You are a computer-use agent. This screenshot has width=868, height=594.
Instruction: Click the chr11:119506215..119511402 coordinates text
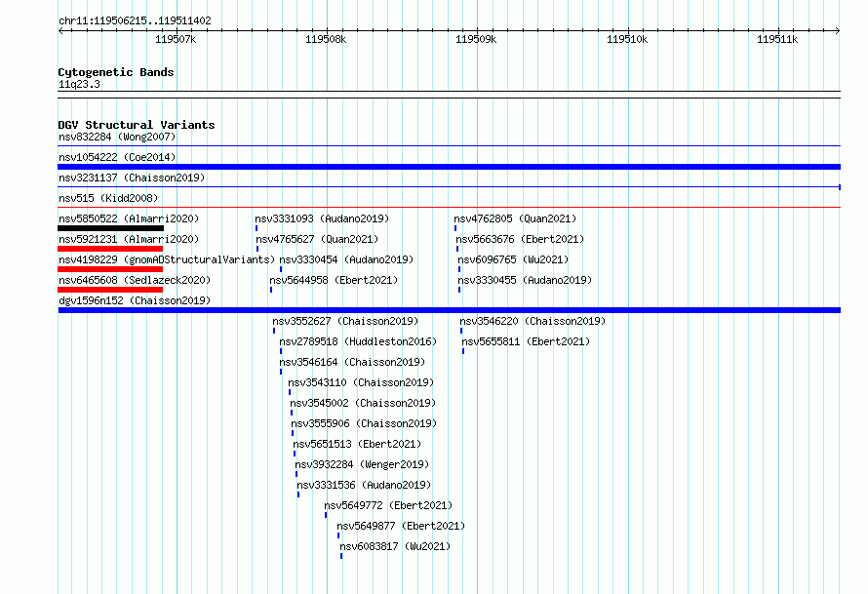pos(135,20)
